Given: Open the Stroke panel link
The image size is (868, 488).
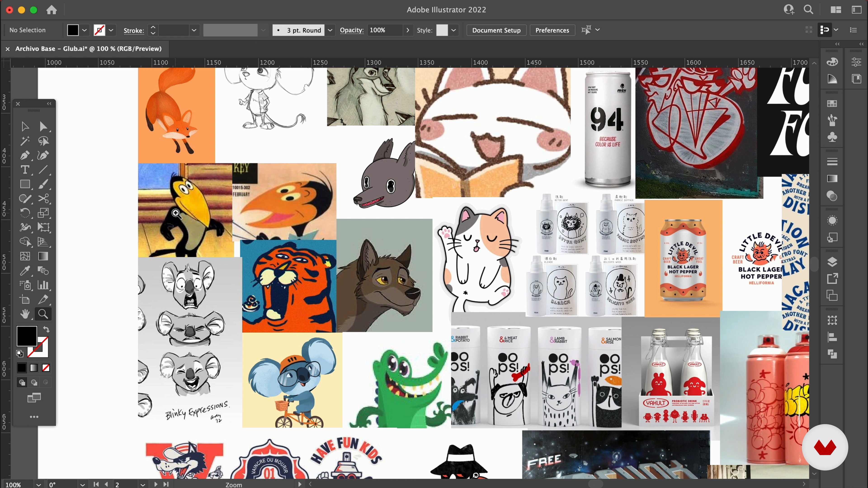Looking at the screenshot, I should [x=134, y=30].
